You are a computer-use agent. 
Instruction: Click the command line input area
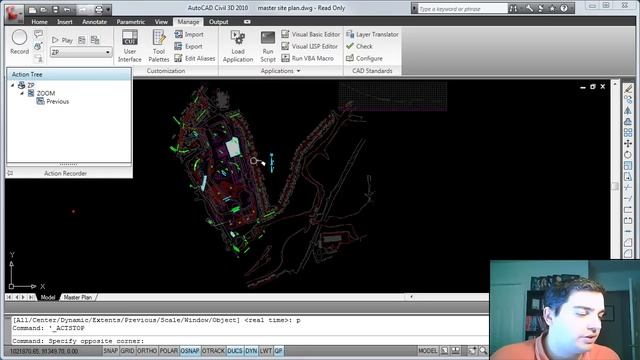(250, 341)
